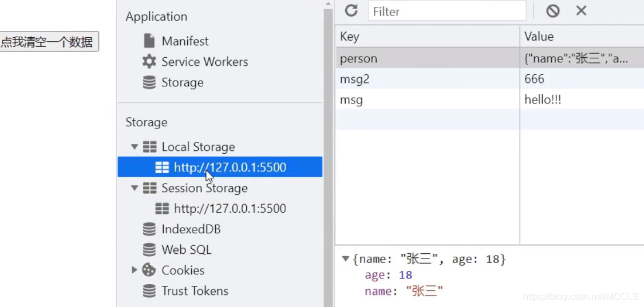Image resolution: width=644 pixels, height=307 pixels.
Task: Collapse the Session Storage tree node
Action: pos(135,188)
